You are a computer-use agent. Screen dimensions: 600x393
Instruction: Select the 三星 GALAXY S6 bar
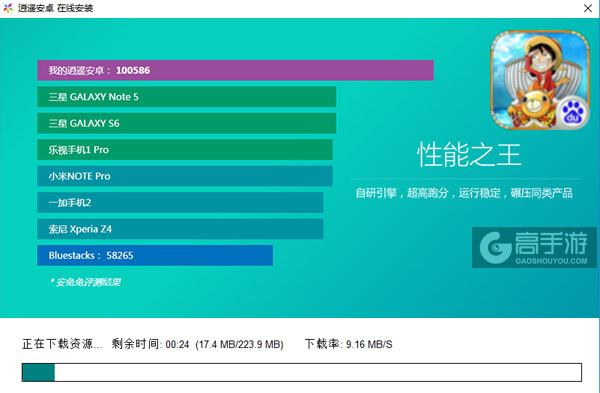[x=187, y=123]
